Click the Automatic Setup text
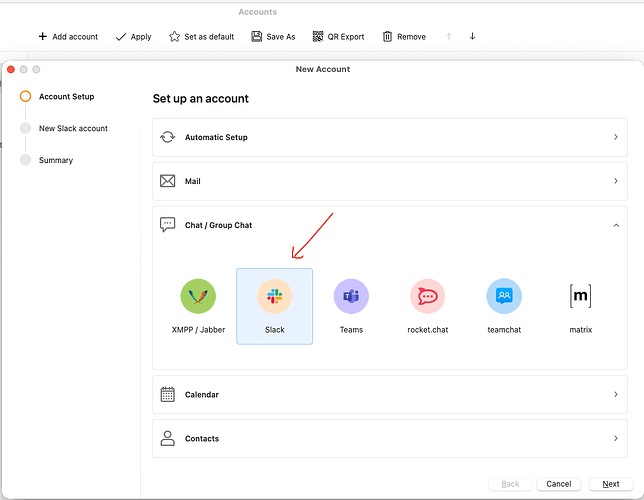Image resolution: width=644 pixels, height=500 pixels. [216, 137]
